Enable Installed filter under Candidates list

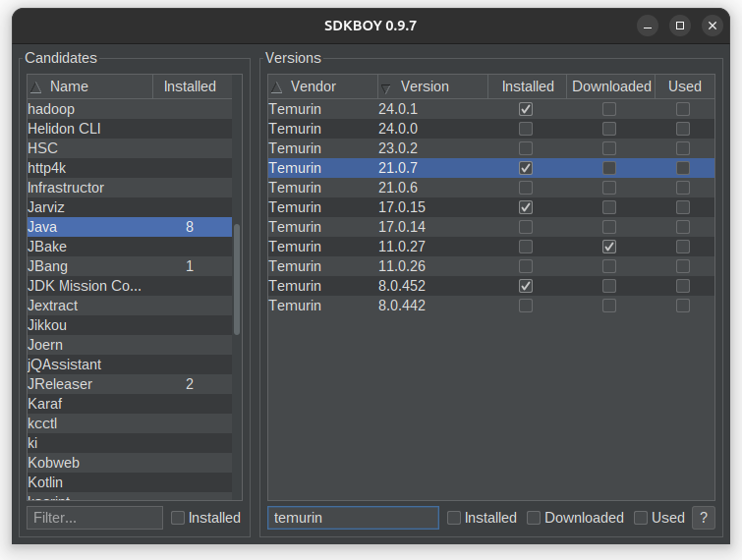178,518
